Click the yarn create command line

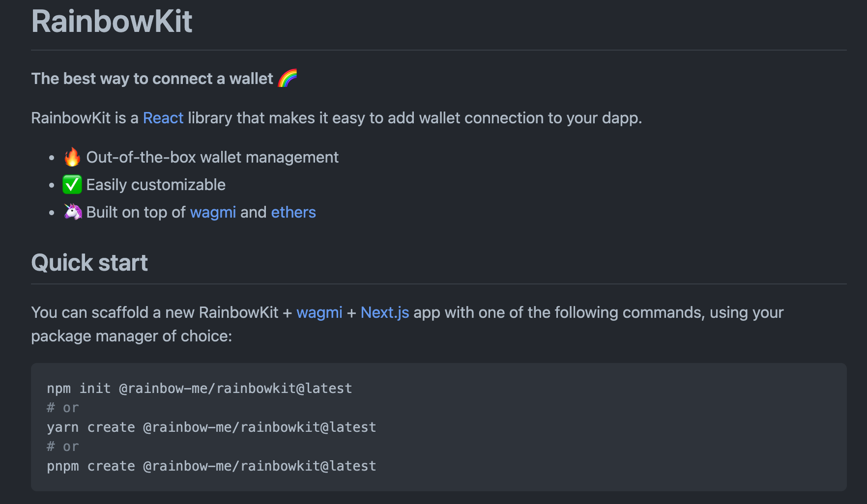click(211, 427)
